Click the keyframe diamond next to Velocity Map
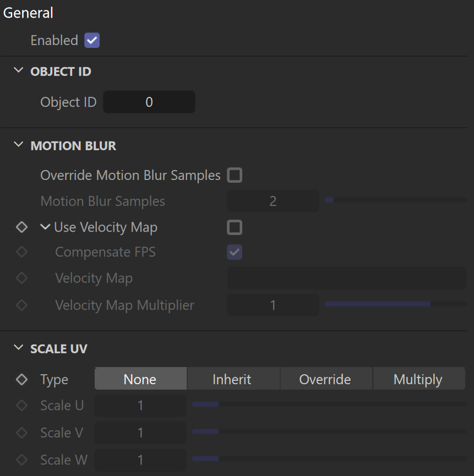This screenshot has width=474, height=476. click(21, 278)
